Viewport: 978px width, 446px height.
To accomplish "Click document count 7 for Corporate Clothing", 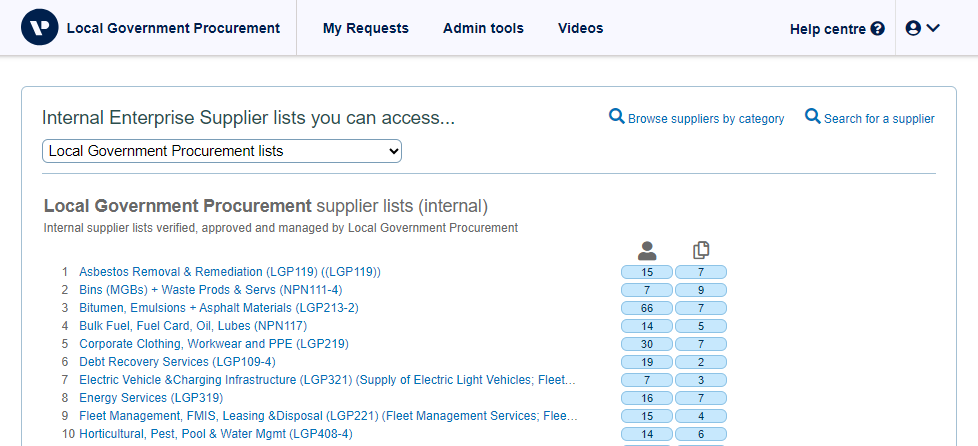I will (x=701, y=344).
